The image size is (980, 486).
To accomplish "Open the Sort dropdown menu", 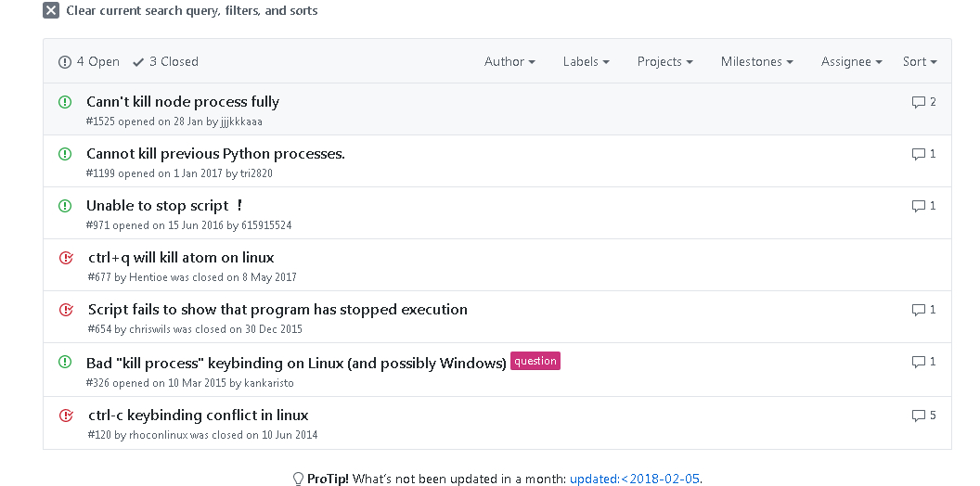I will point(920,61).
